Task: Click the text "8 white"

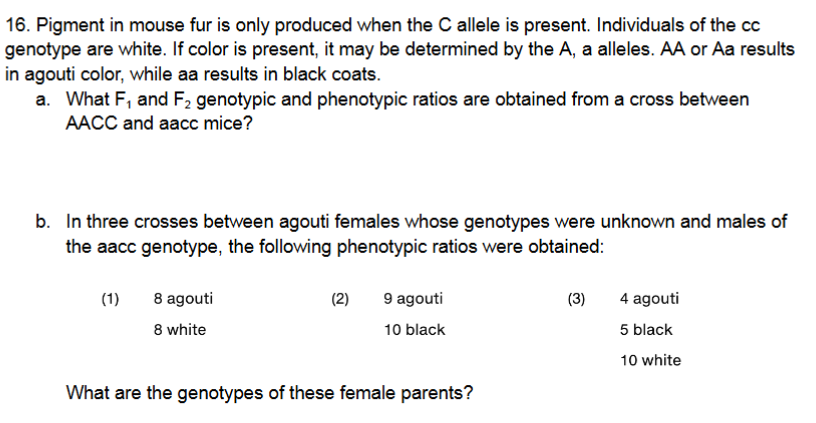Action: 180,329
